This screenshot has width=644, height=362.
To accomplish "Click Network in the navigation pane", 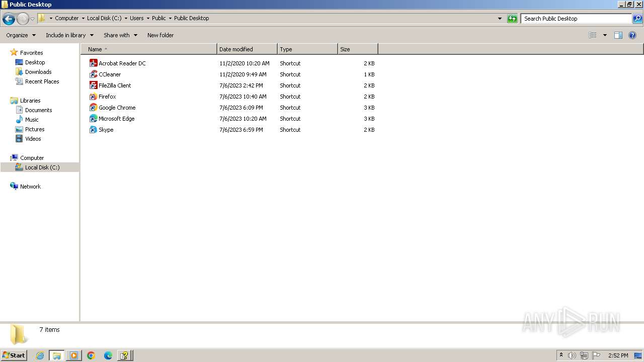I will [30, 187].
